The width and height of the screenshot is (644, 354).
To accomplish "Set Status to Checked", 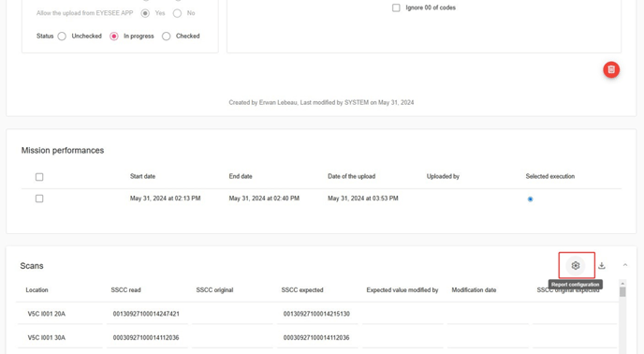I will click(x=166, y=37).
